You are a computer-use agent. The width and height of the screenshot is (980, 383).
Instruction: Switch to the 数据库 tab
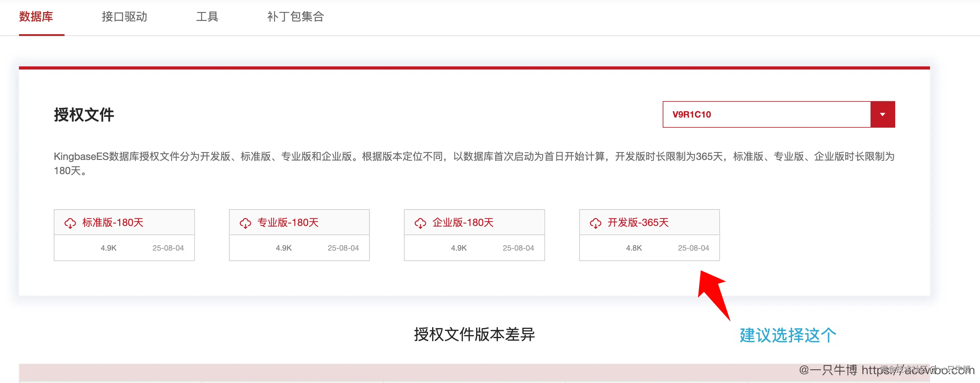(36, 17)
